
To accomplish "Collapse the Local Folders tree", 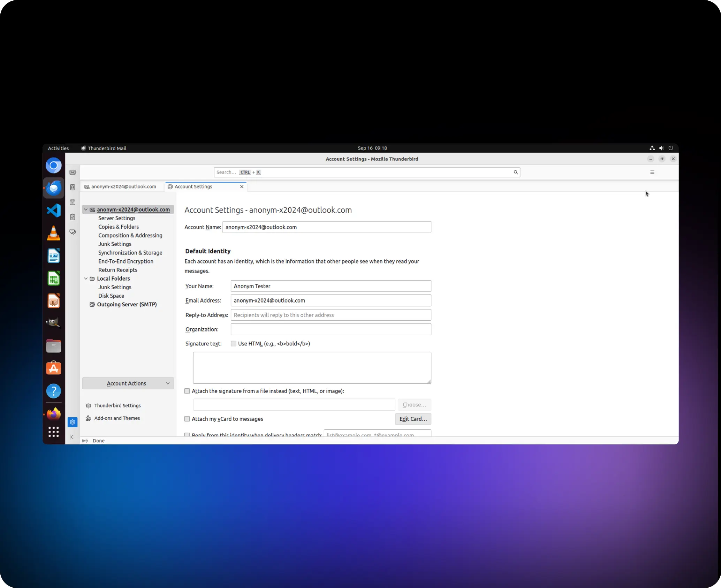I will point(86,278).
